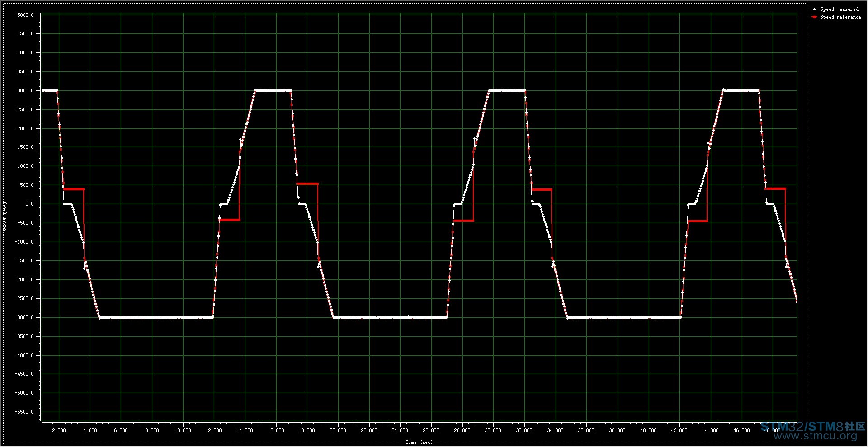The height and width of the screenshot is (447, 868).
Task: Select the Speed reference legend label
Action: (840, 17)
